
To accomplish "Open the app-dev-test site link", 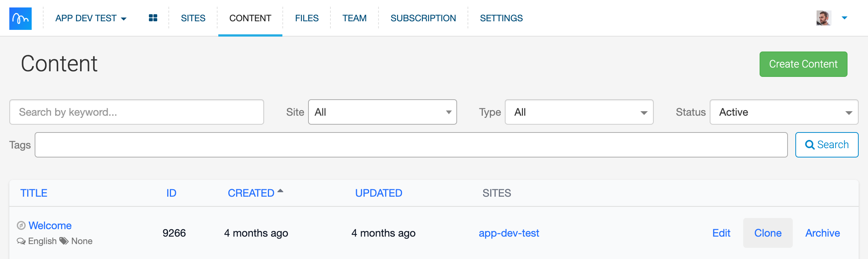I will [x=509, y=233].
